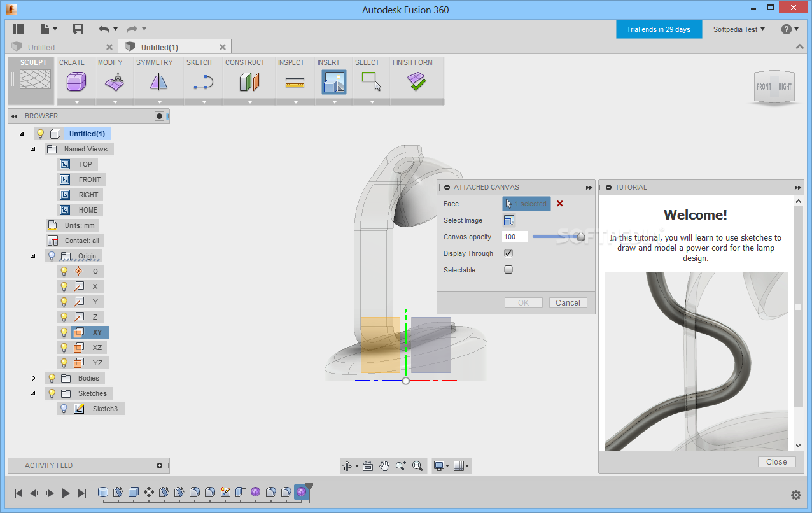Click the Sculpt workspace icon
Screen dimensions: 812x513
(34, 79)
